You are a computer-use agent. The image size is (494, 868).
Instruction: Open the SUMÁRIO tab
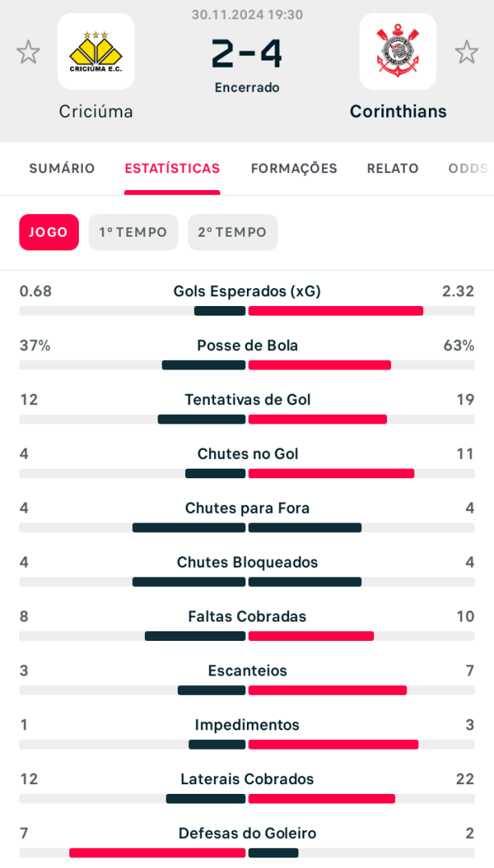62,168
